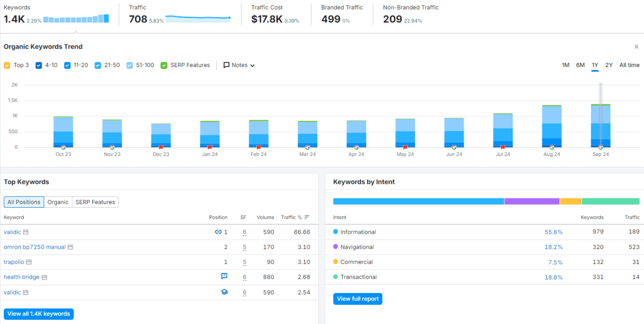Click the 18.8% Transactional percentage link
This screenshot has width=644, height=324.
point(554,277)
